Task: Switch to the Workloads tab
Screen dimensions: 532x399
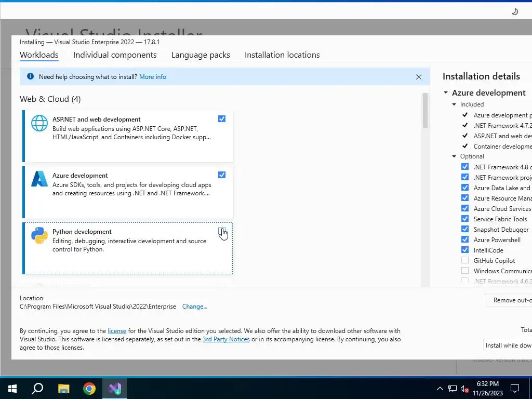Action: [x=39, y=55]
